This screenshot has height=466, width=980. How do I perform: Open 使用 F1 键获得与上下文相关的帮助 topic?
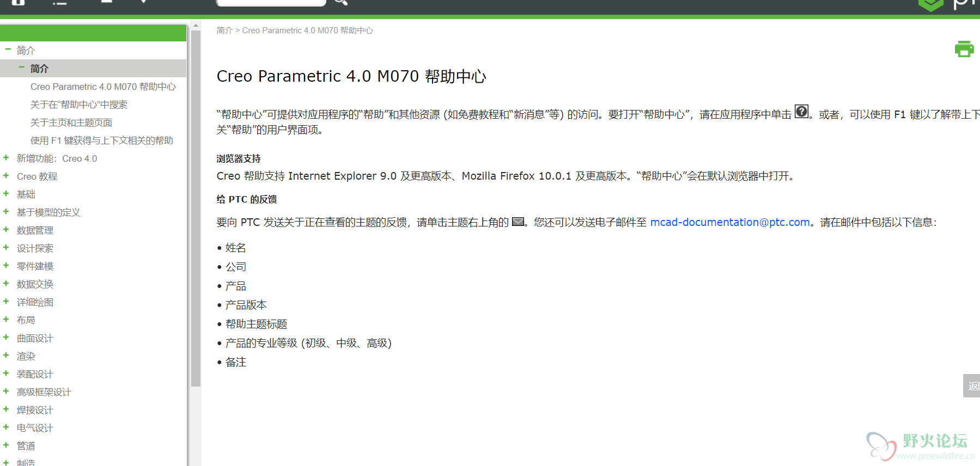(102, 140)
